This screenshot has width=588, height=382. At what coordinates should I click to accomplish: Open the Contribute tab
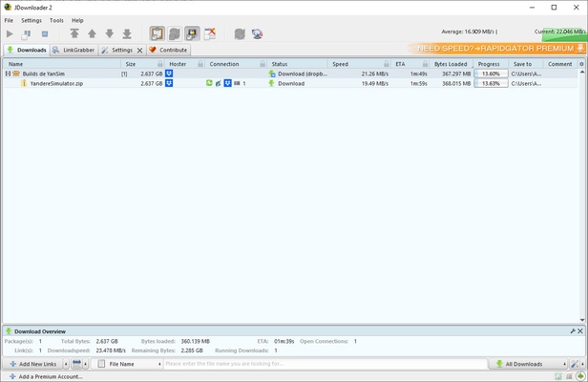point(168,50)
